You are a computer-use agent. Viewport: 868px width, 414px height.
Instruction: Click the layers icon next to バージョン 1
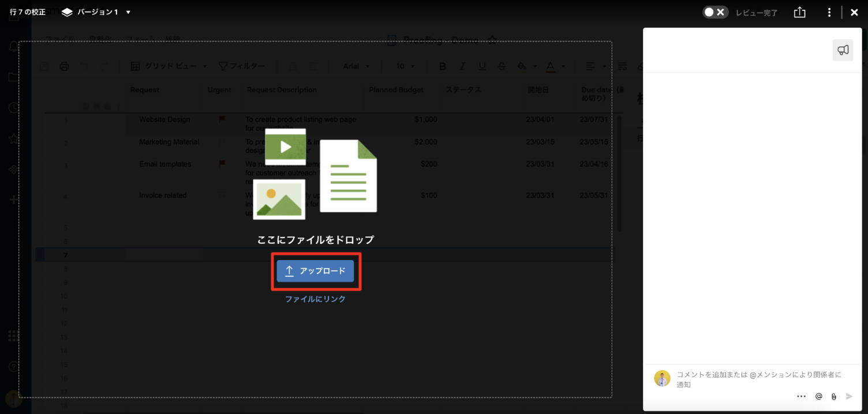point(67,12)
